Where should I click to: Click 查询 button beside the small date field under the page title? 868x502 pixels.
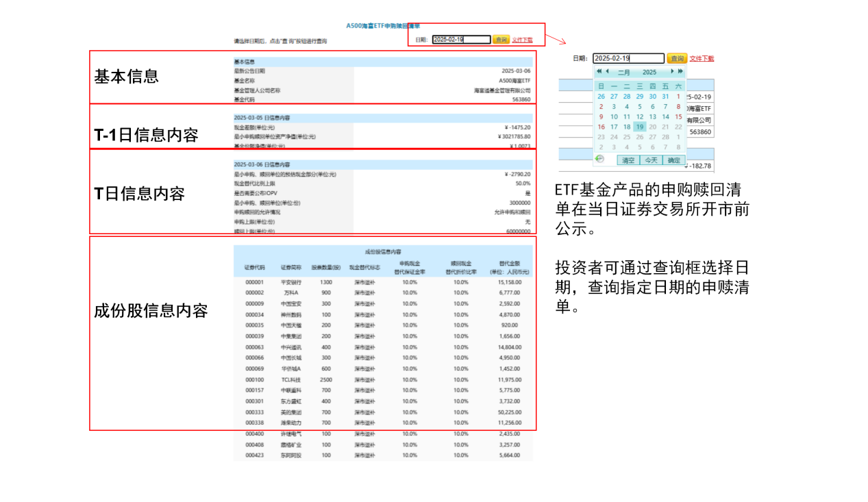click(x=501, y=40)
